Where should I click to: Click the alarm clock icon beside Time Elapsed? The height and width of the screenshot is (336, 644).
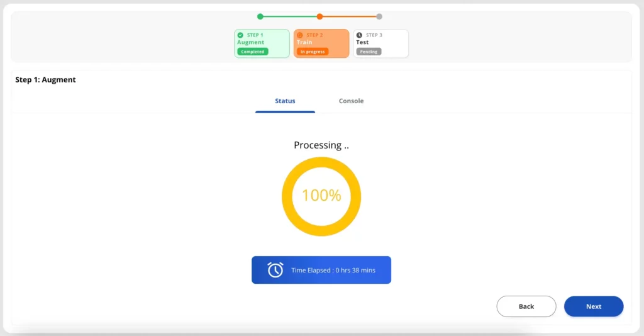[275, 270]
